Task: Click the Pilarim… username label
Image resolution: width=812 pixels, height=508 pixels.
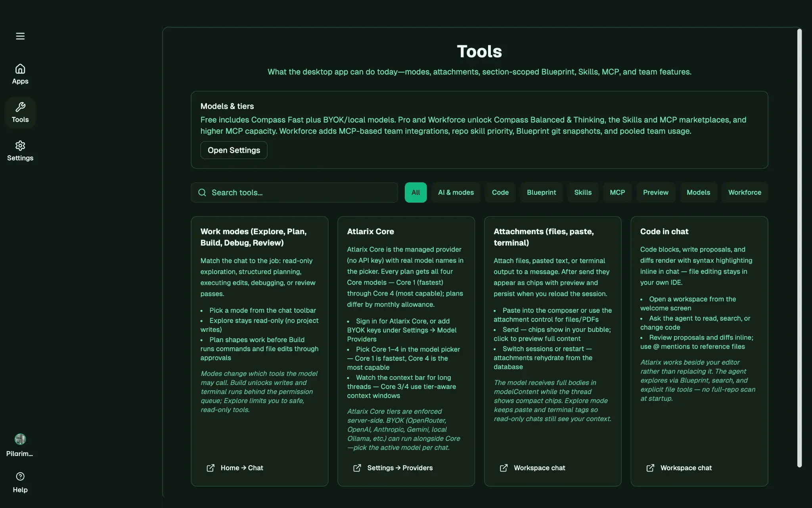Action: click(x=20, y=454)
